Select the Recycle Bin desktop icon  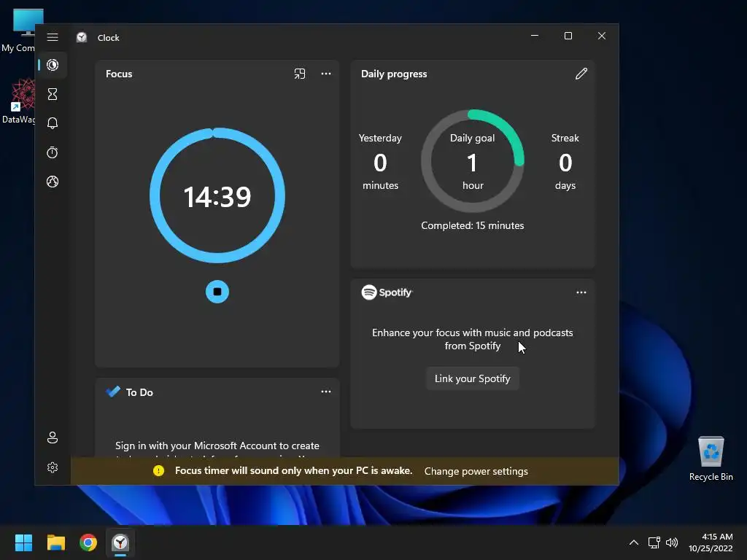711,459
